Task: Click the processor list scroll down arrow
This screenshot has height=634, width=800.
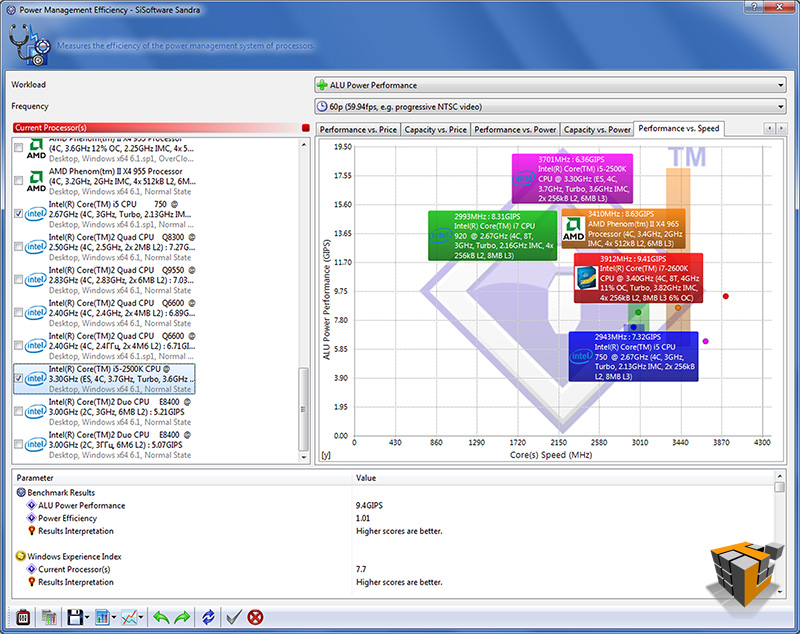Action: point(304,457)
